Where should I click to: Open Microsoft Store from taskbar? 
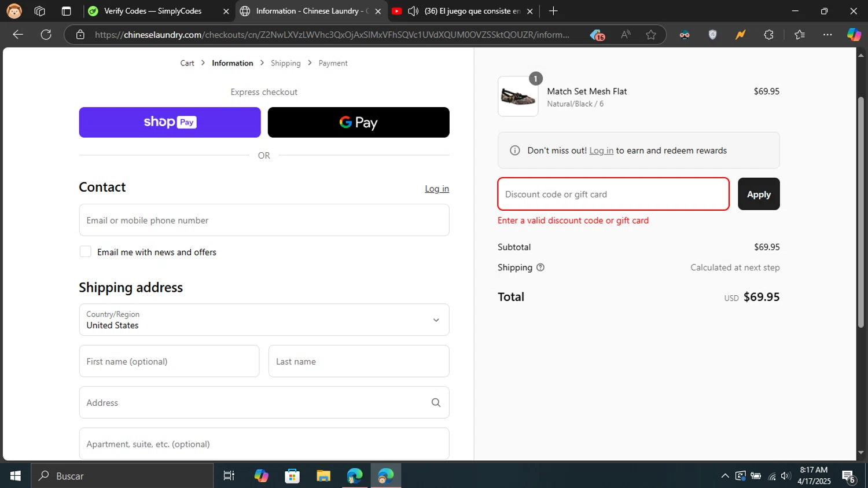[292, 476]
